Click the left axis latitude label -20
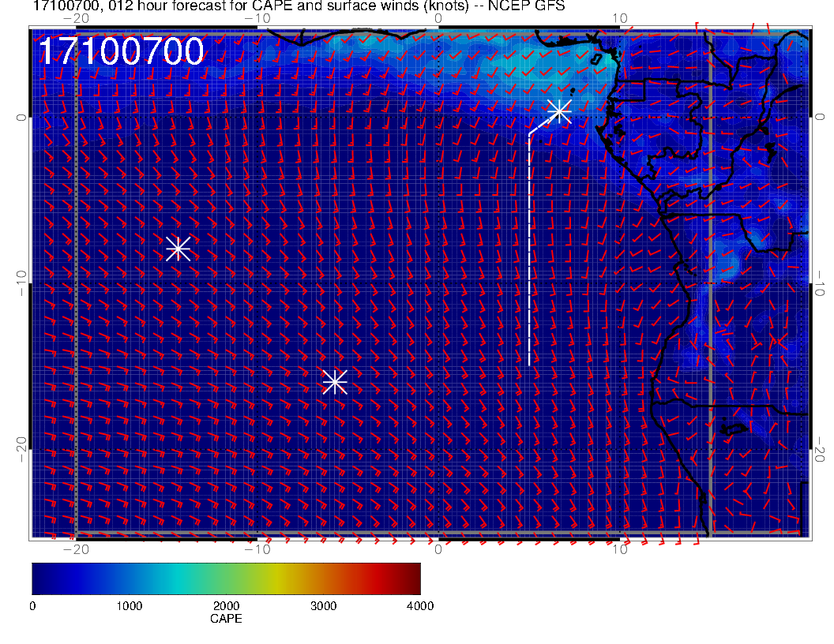Screen dimensions: 834x644 (x=21, y=450)
